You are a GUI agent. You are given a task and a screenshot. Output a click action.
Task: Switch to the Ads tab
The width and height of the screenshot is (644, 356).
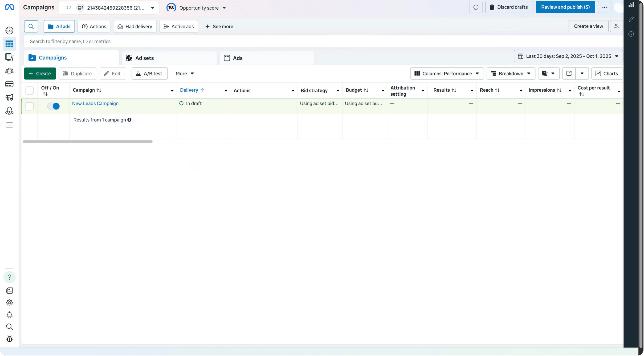[x=237, y=58]
